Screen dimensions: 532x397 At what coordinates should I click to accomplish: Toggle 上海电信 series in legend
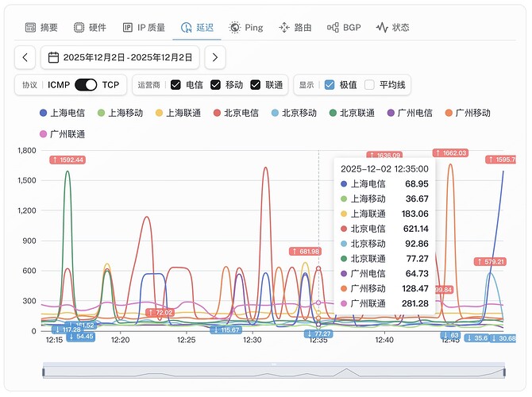coord(63,113)
